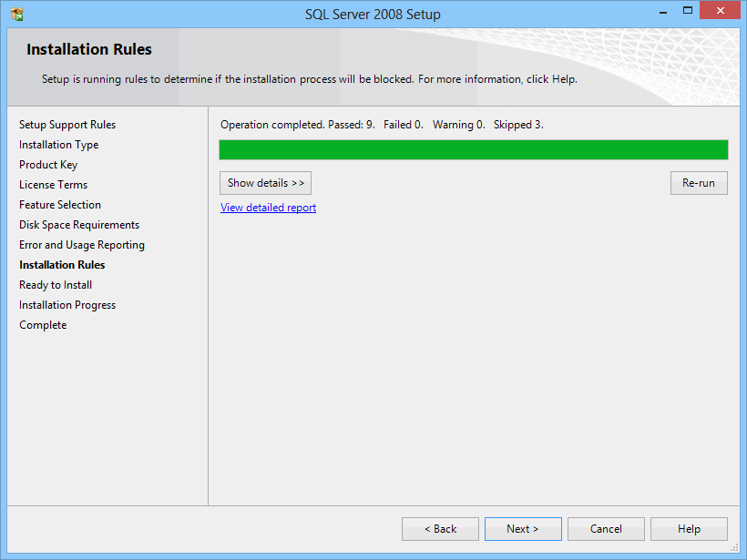This screenshot has height=560, width=747.
Task: Select the Feature Selection step
Action: (60, 205)
